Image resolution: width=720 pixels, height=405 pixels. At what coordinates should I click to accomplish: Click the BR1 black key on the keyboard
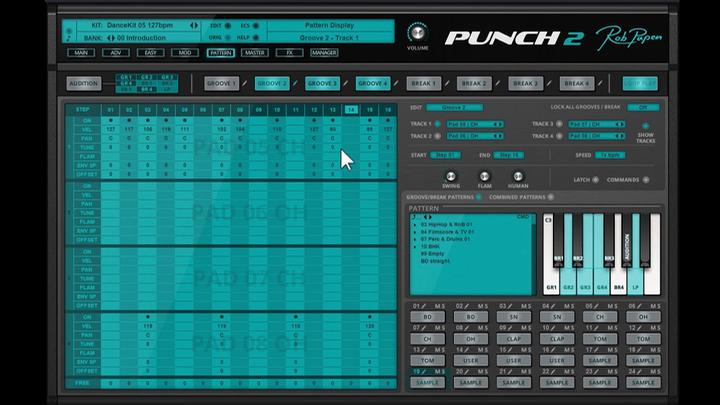click(x=558, y=241)
